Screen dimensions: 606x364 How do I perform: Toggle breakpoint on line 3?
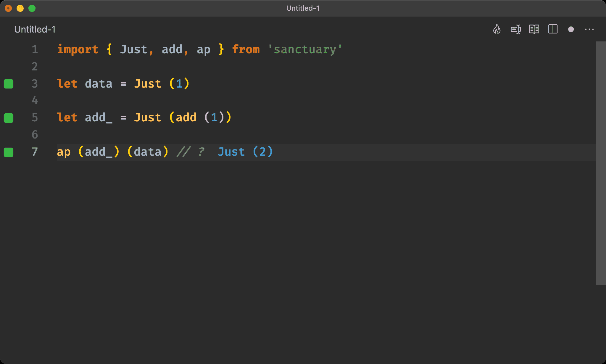[x=9, y=83]
